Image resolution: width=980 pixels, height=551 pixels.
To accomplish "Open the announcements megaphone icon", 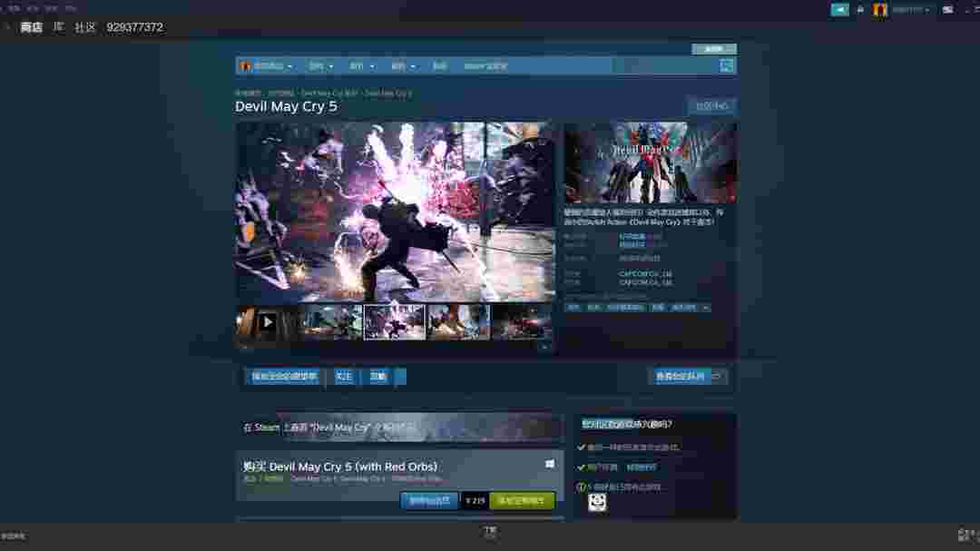I will click(839, 9).
